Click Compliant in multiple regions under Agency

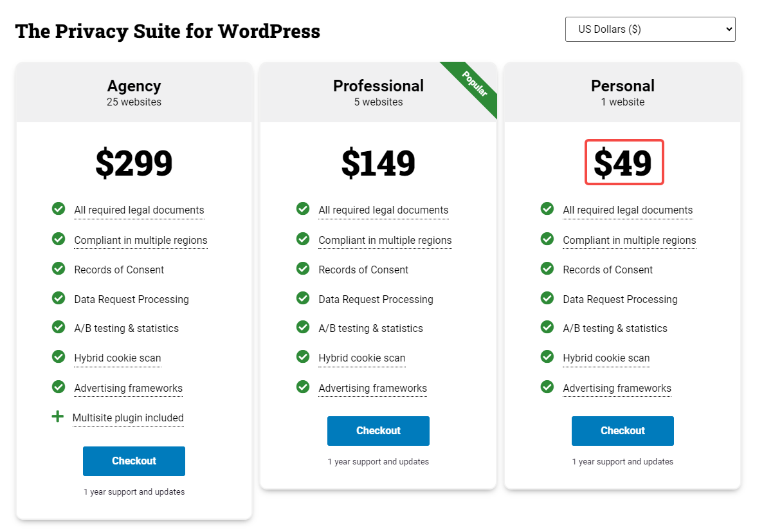pos(141,241)
